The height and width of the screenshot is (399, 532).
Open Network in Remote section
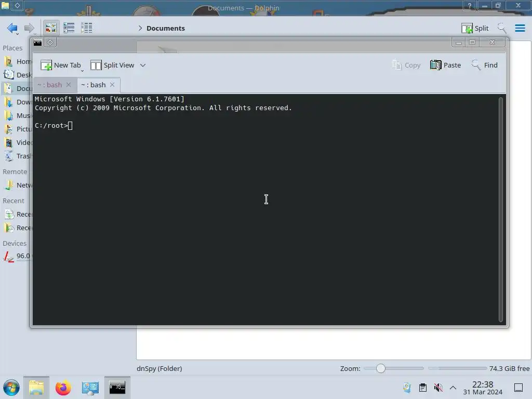pyautogui.click(x=18, y=185)
